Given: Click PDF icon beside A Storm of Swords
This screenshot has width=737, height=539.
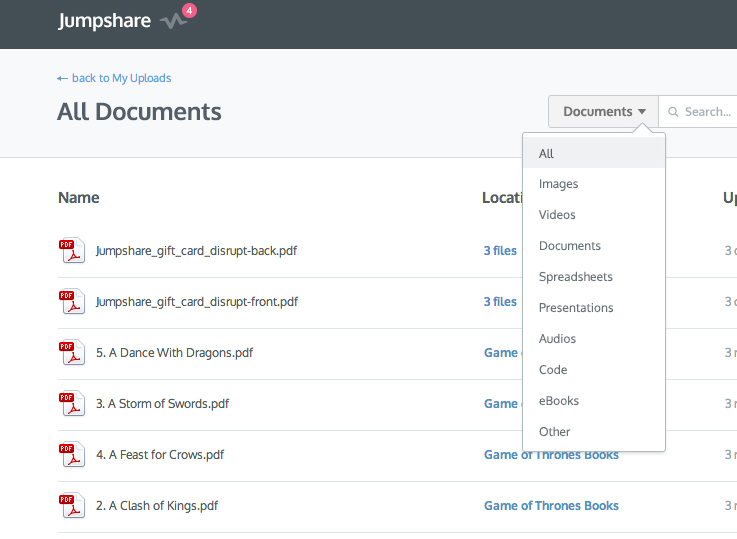Looking at the screenshot, I should pos(71,404).
